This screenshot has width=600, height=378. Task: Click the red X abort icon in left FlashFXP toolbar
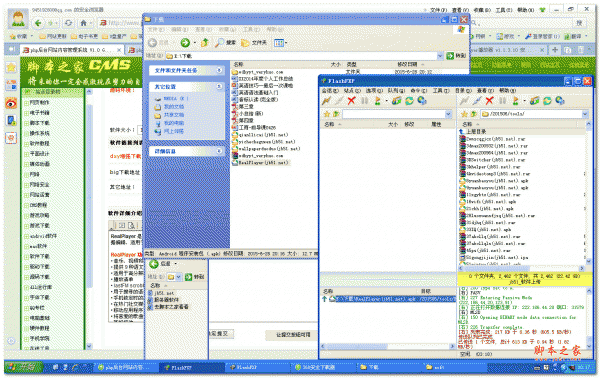tap(351, 101)
